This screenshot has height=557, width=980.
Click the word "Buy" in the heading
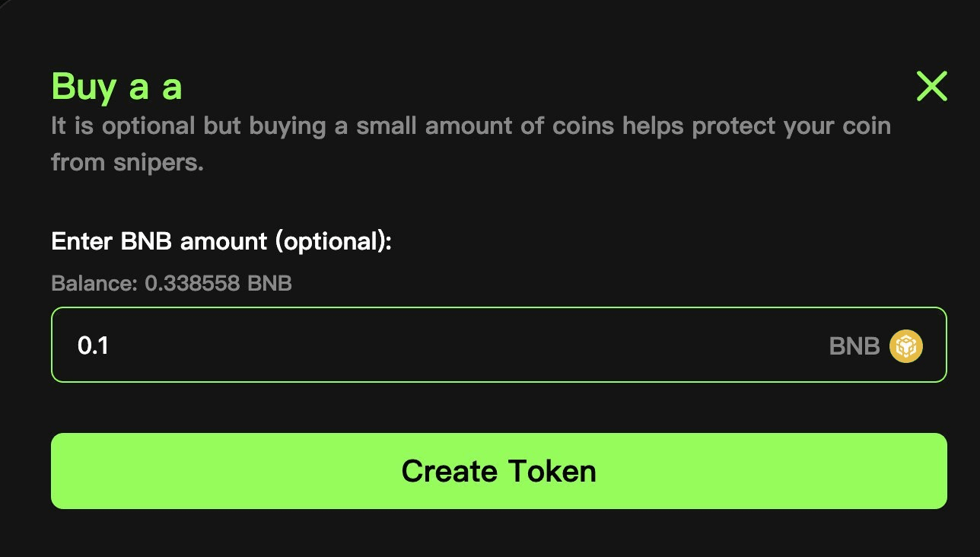(83, 87)
